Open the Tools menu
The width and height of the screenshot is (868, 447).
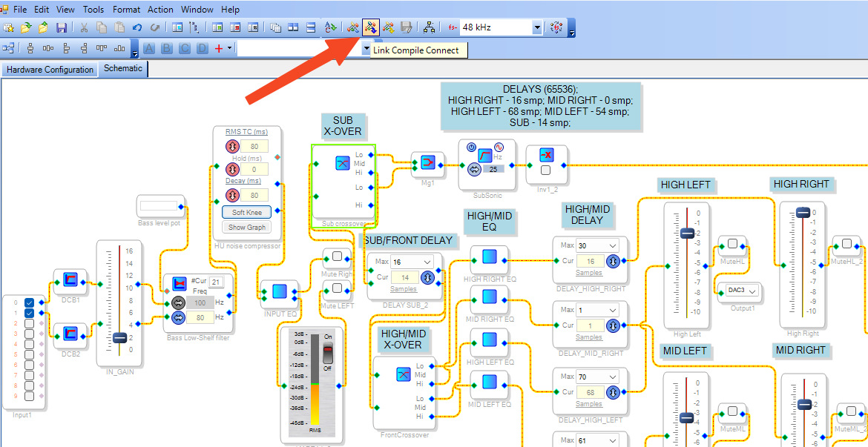pos(93,10)
